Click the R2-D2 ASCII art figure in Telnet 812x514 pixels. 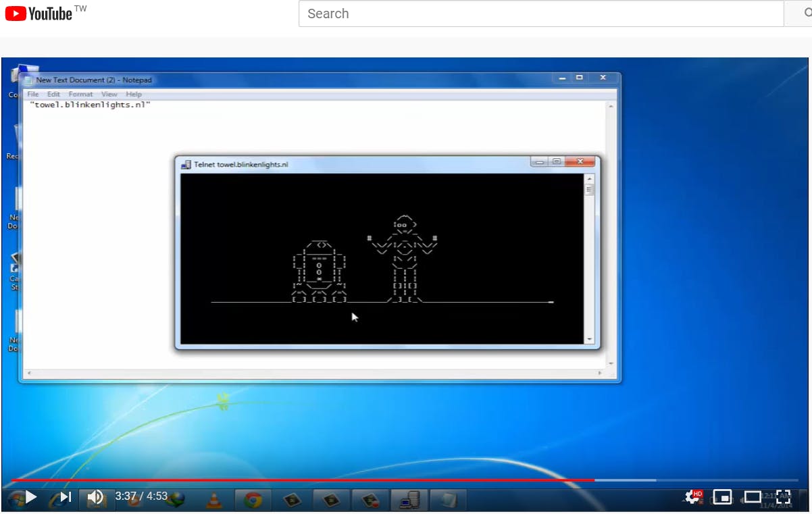pyautogui.click(x=320, y=272)
